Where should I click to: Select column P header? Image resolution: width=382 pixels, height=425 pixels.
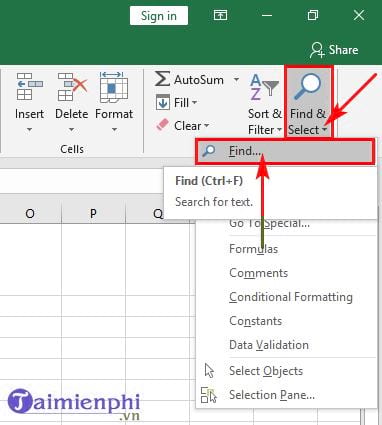[x=93, y=213]
